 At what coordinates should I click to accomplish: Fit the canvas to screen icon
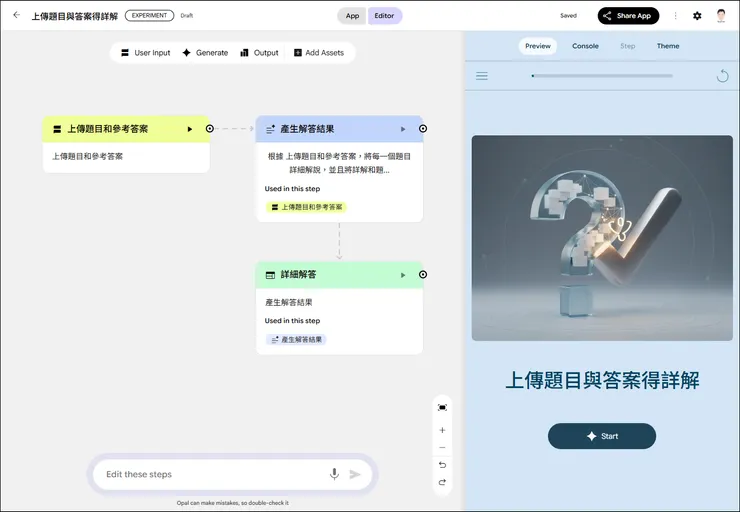[x=442, y=407]
